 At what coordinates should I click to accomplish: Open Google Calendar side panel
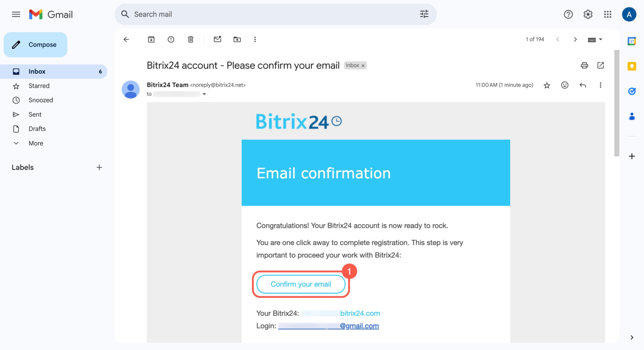click(632, 41)
